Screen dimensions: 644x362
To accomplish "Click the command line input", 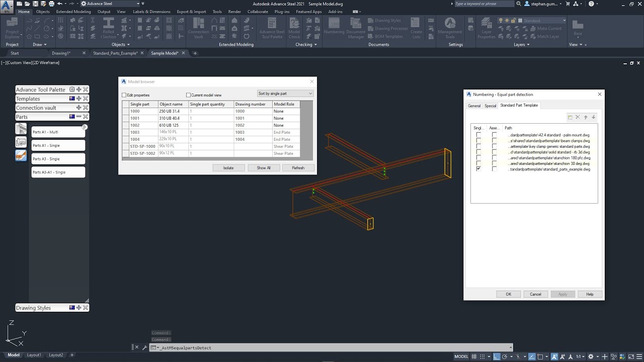I will pyautogui.click(x=331, y=347).
